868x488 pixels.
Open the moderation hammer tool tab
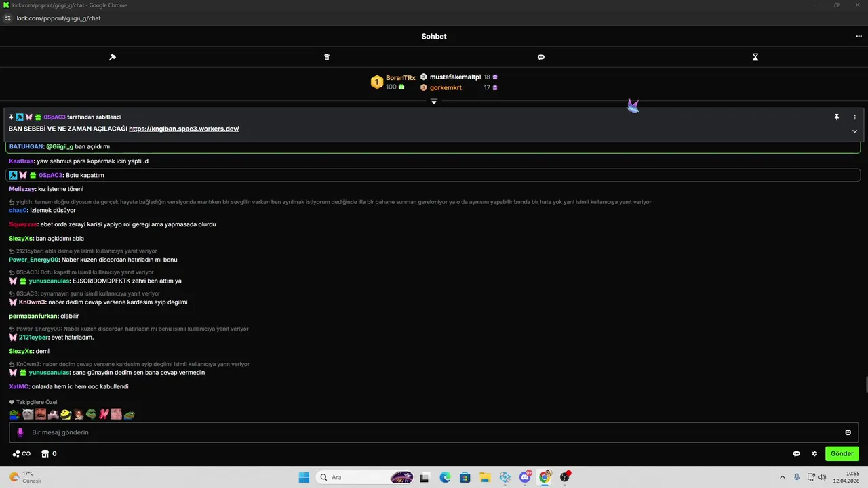[113, 57]
